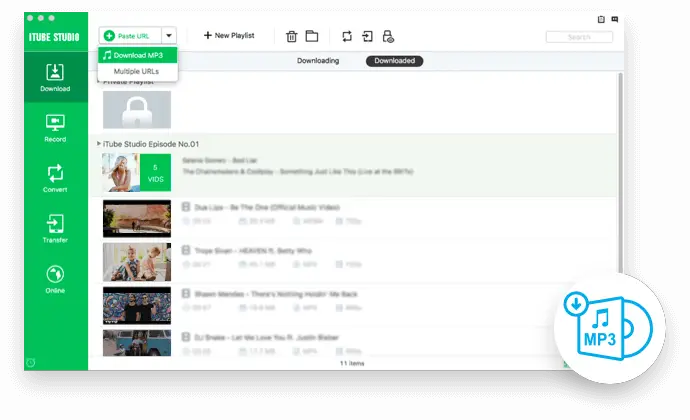Select the iTube Studio Episode No.01 title
This screenshot has height=420, width=690.
151,144
